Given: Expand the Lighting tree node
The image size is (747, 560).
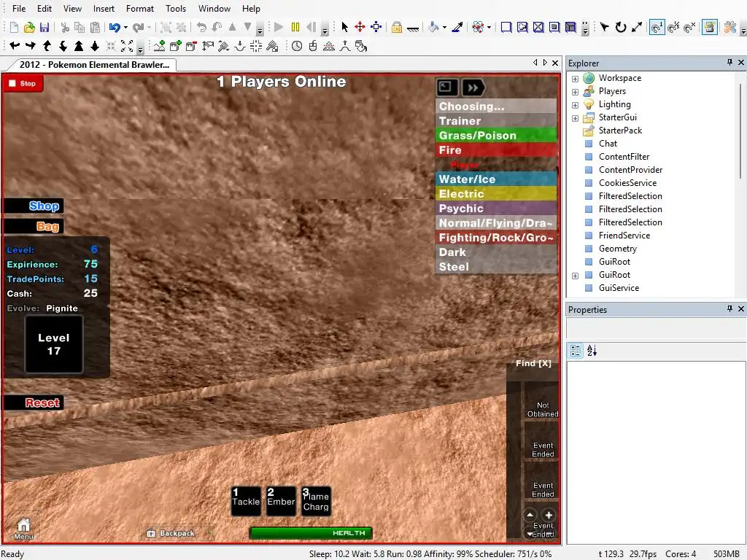Looking at the screenshot, I should [x=575, y=105].
